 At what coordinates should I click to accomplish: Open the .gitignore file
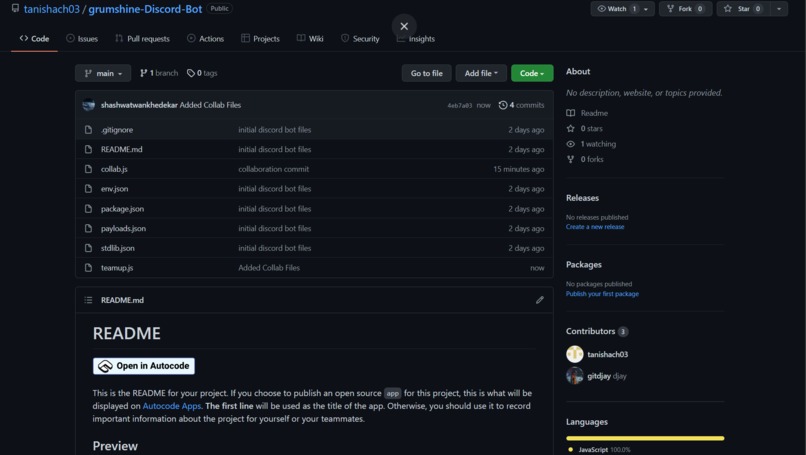point(117,130)
